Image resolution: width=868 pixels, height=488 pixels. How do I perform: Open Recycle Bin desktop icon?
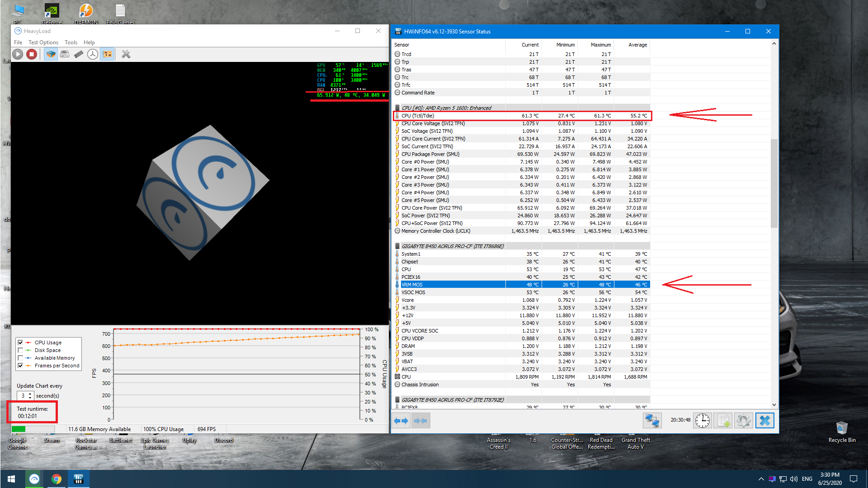point(842,432)
